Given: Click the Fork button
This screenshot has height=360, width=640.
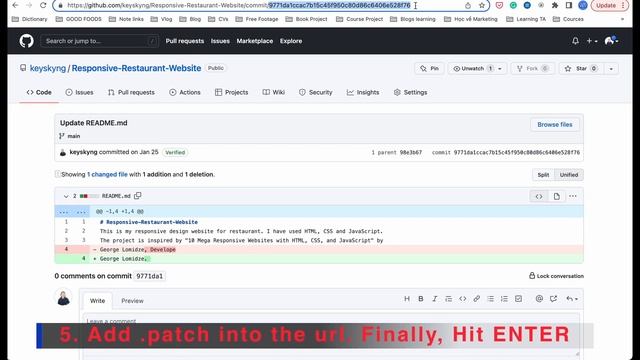Looking at the screenshot, I should 533,69.
